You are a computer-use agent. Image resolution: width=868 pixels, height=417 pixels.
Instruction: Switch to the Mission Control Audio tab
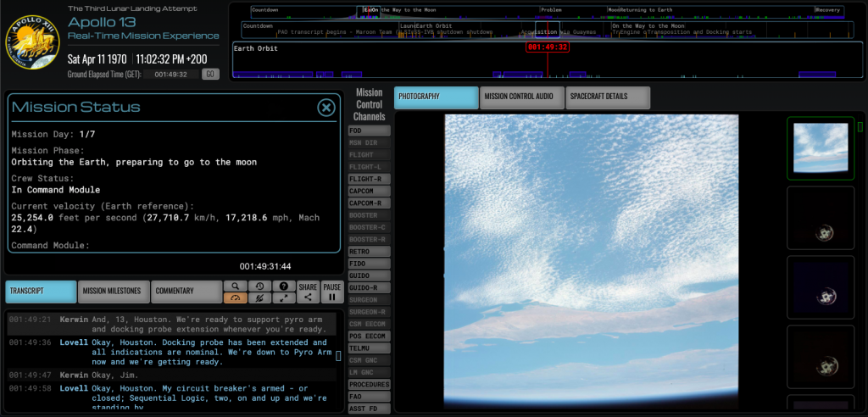click(521, 97)
